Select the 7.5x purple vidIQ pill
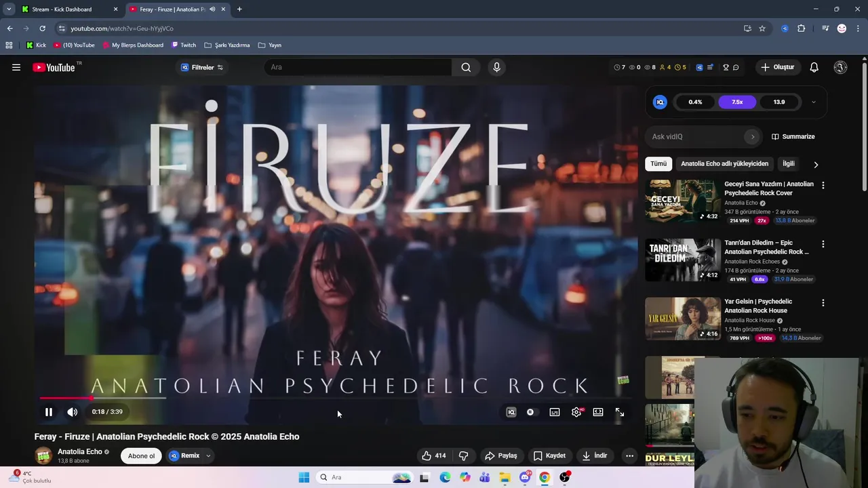Viewport: 868px width, 488px height. 737,102
